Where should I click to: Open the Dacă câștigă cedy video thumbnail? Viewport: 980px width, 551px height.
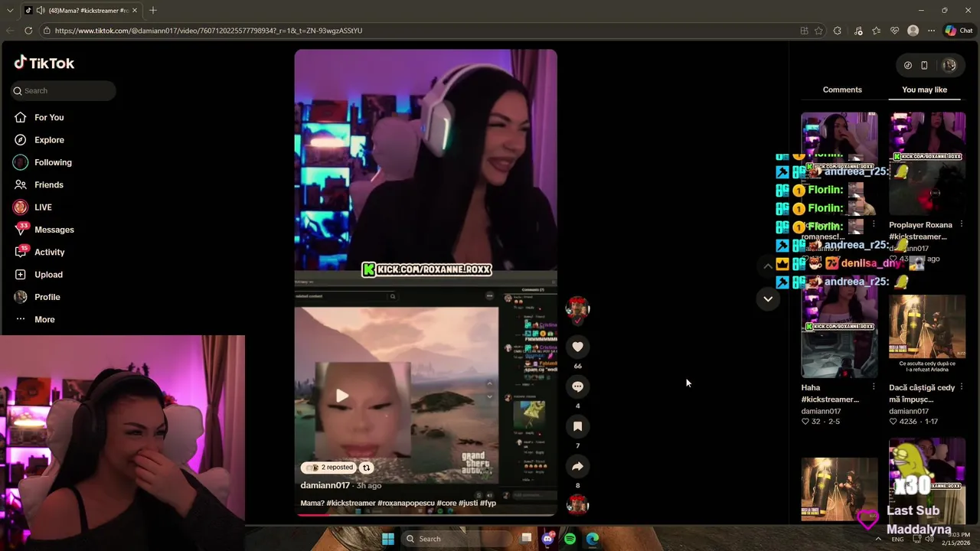click(x=927, y=336)
